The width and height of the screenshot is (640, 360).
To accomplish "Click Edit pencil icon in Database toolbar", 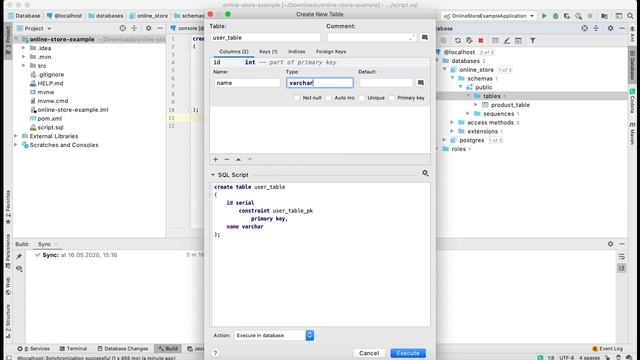I will click(507, 40).
